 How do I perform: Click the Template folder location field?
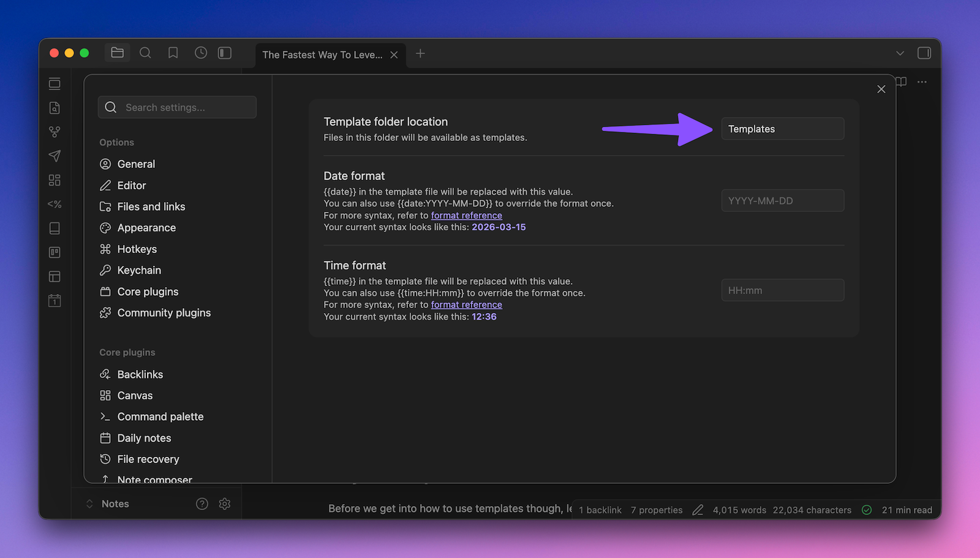(782, 129)
